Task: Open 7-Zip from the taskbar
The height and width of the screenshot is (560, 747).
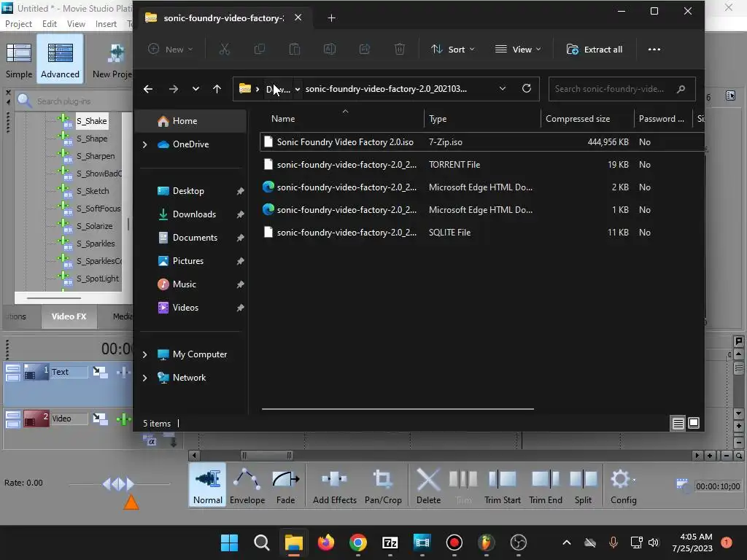Action: (x=390, y=542)
